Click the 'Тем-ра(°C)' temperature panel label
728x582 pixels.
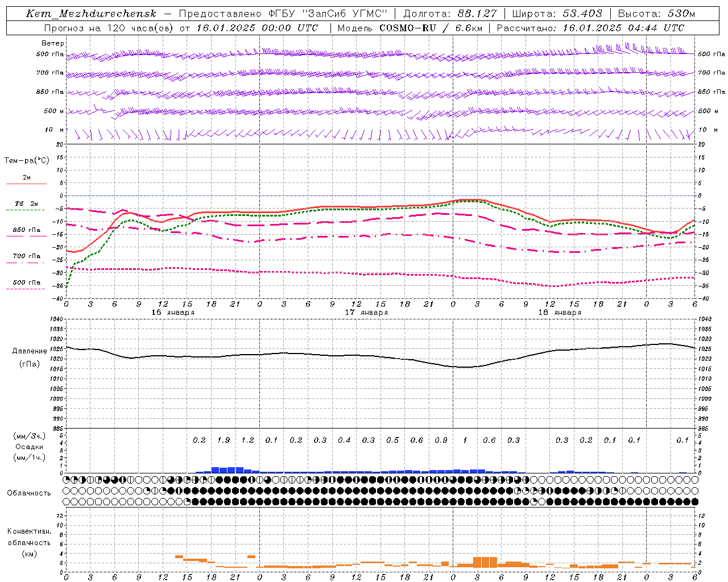27,160
